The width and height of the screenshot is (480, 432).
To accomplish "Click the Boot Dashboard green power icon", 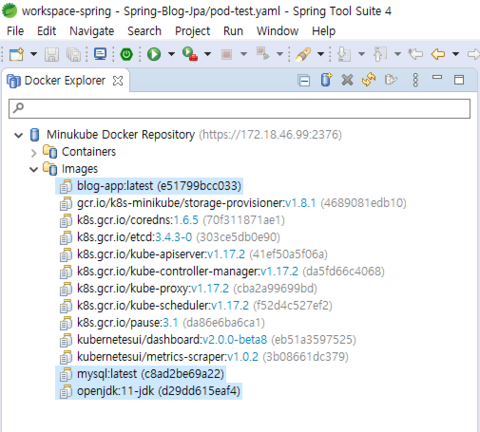I will pyautogui.click(x=126, y=54).
